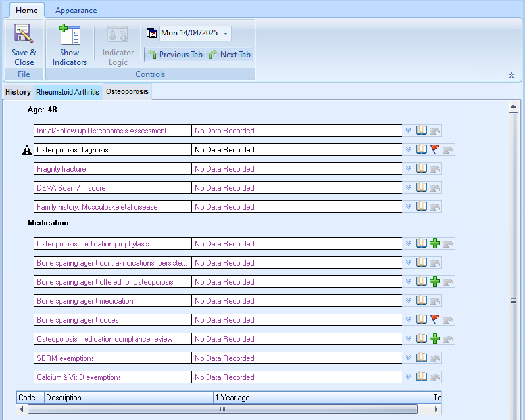Open book icon for SERM exemptions row
Viewport: 525px width, 420px height.
tap(422, 358)
